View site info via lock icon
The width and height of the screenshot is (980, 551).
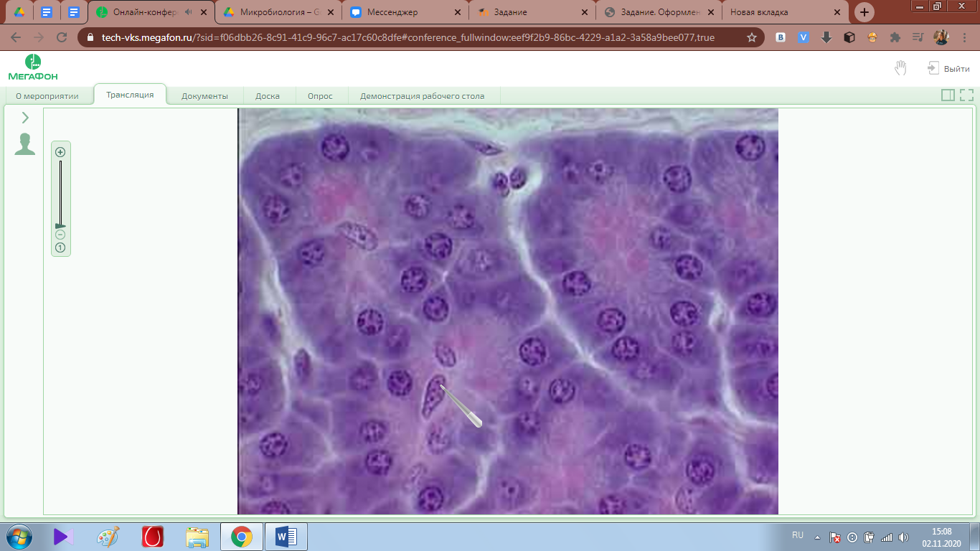pos(90,37)
